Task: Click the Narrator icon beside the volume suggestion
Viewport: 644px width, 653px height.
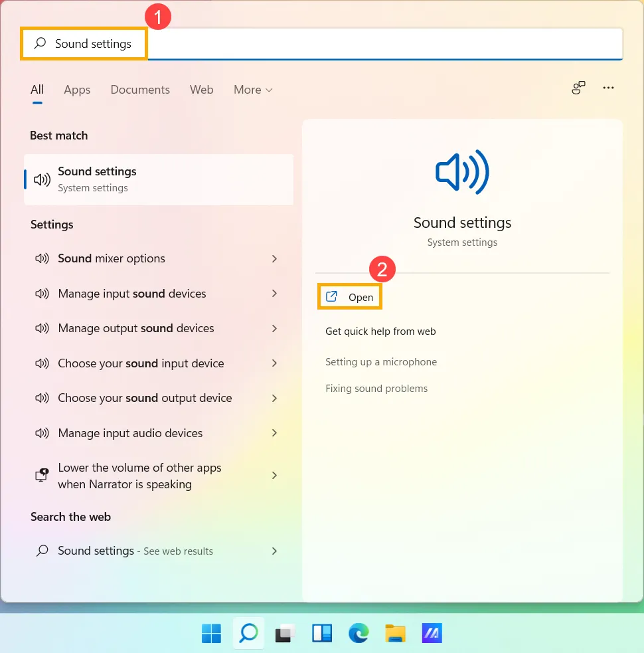Action: (x=41, y=475)
